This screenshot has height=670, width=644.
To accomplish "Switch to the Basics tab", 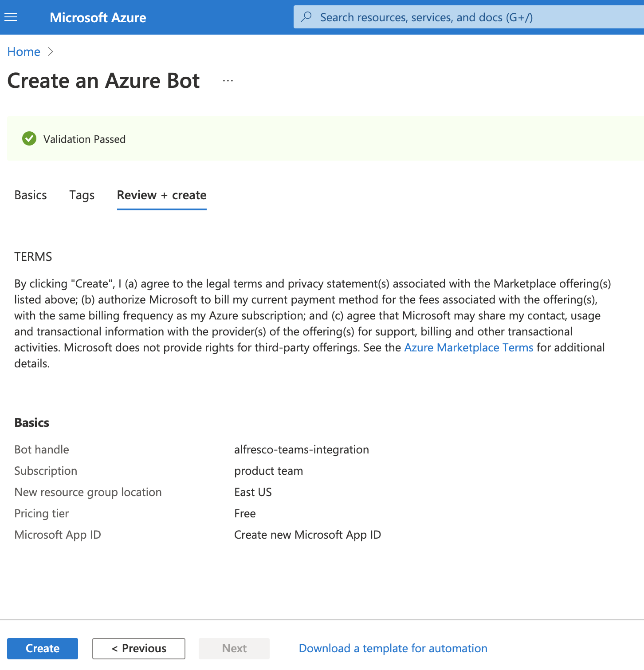I will click(x=31, y=195).
